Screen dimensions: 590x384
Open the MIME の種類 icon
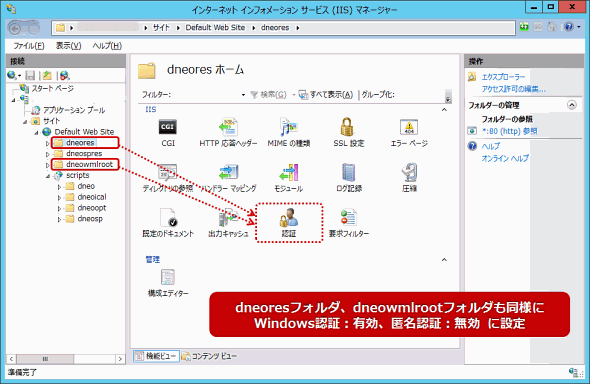pyautogui.click(x=289, y=127)
